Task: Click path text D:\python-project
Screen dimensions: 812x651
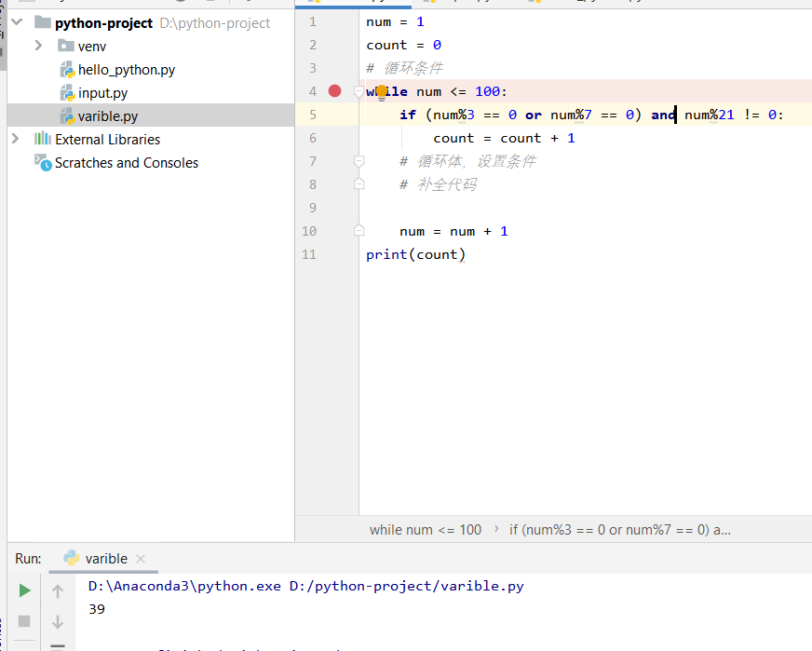Action: (214, 22)
